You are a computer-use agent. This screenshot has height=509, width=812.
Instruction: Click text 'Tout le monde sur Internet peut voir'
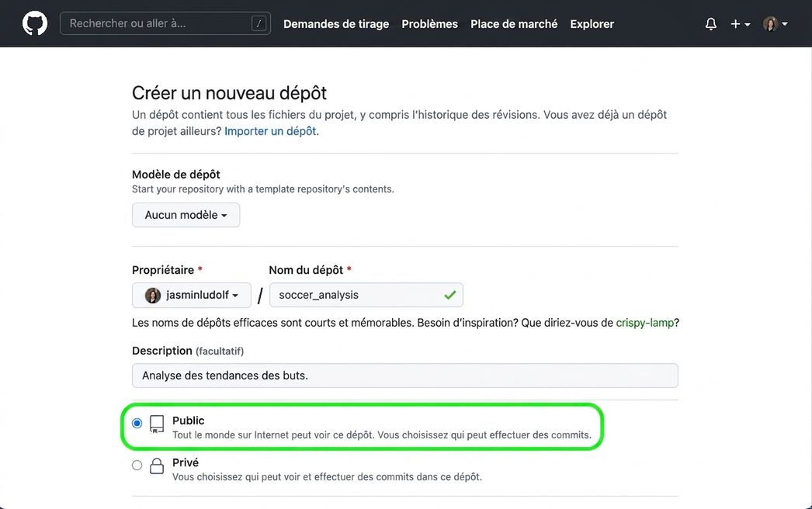click(x=382, y=435)
